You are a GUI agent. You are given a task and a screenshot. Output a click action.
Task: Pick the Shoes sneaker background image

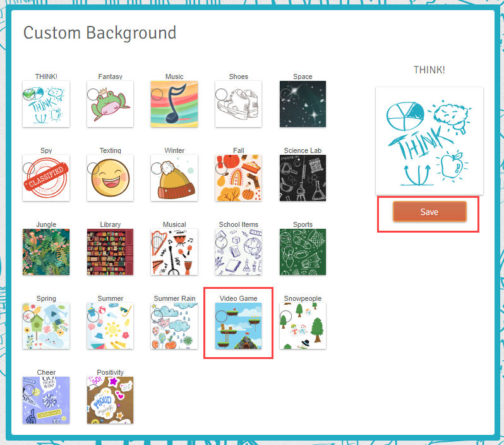238,104
